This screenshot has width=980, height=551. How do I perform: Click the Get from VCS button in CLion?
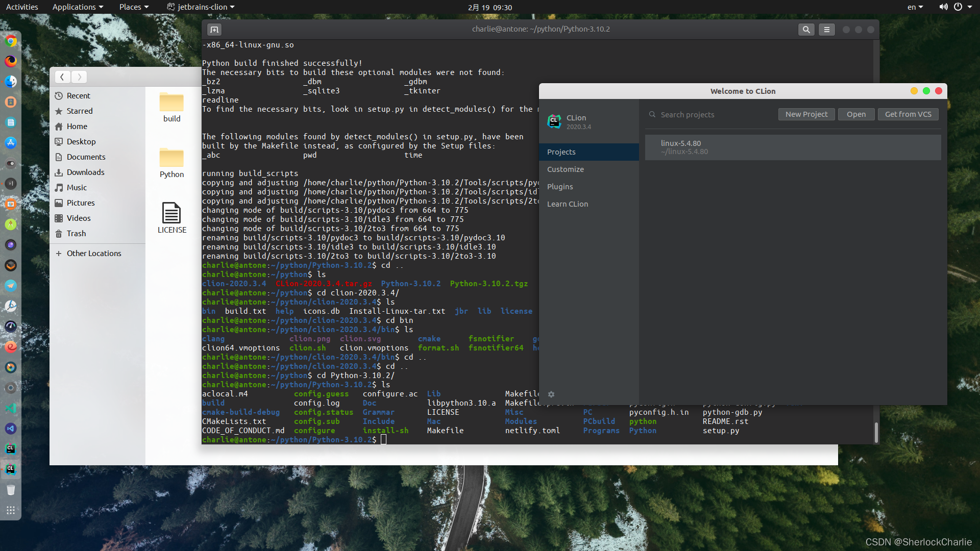click(909, 114)
